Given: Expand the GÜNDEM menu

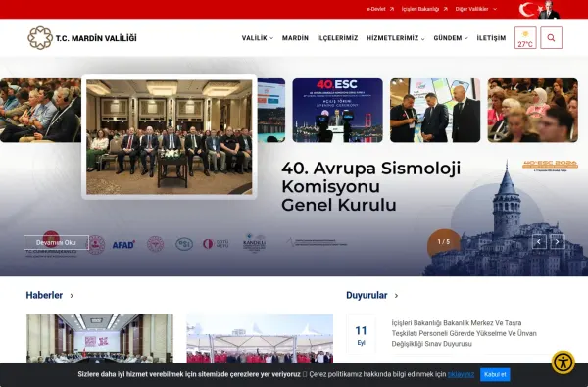Looking at the screenshot, I should pos(451,38).
